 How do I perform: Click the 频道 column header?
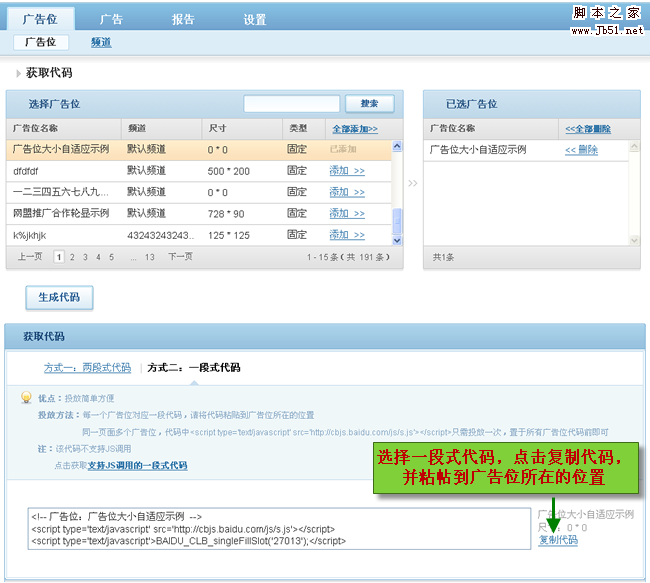pyautogui.click(x=137, y=129)
